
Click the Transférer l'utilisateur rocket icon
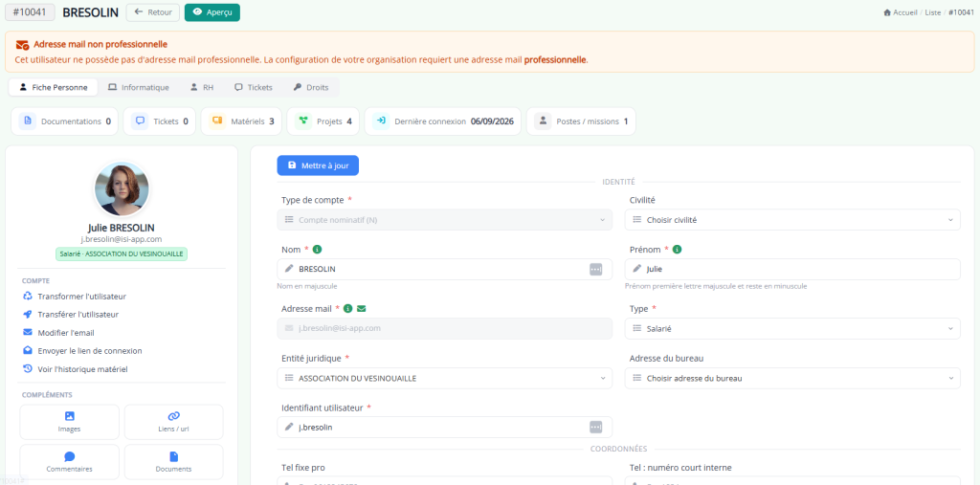28,315
